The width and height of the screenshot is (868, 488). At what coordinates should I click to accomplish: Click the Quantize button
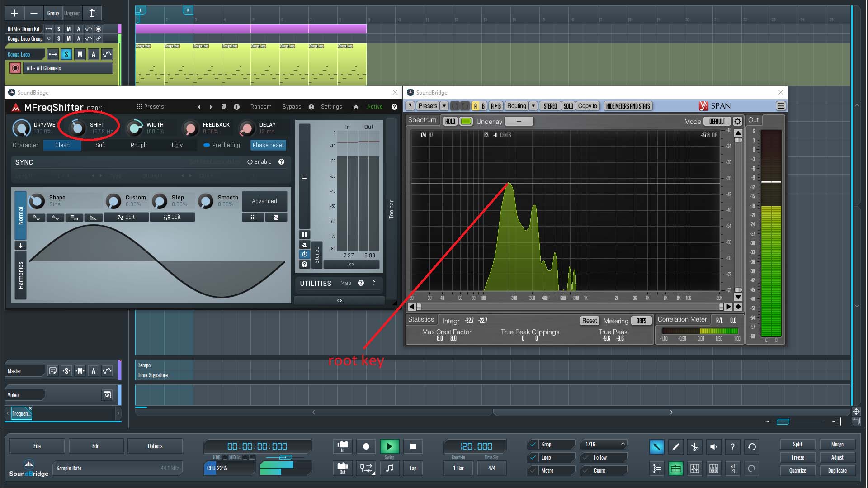[797, 470]
